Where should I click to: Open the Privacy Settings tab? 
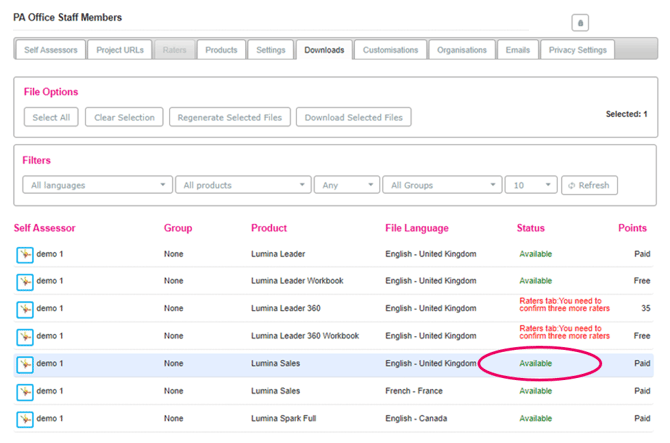578,50
